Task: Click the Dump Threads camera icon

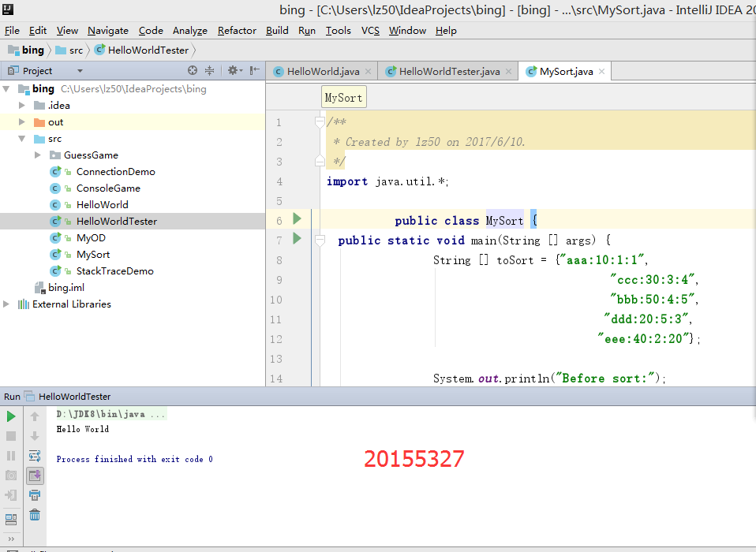Action: 11,476
